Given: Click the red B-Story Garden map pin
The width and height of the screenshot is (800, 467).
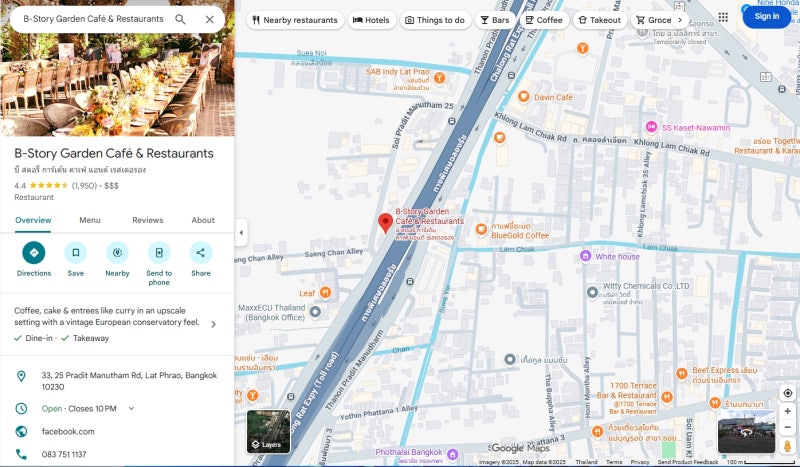Looking at the screenshot, I should (x=385, y=223).
